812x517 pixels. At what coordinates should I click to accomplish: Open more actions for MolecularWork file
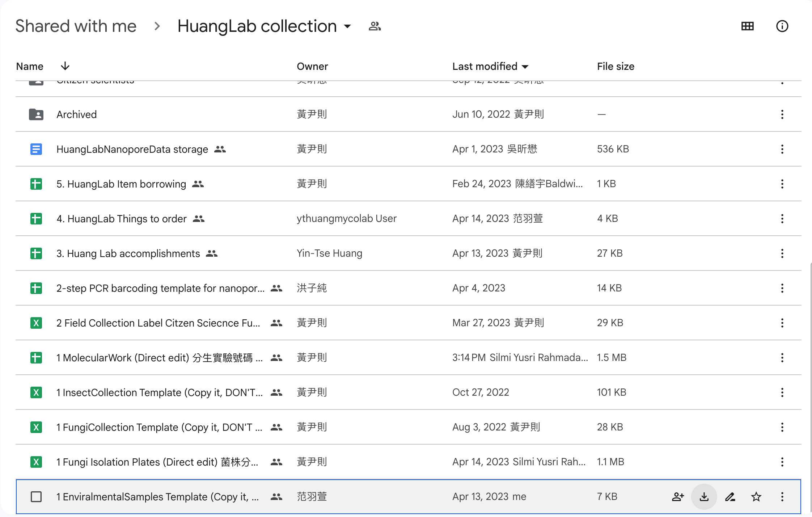(x=782, y=358)
